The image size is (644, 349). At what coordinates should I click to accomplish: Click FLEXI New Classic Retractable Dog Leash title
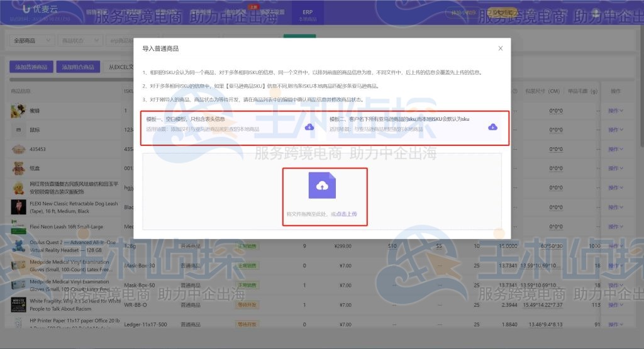(x=74, y=208)
